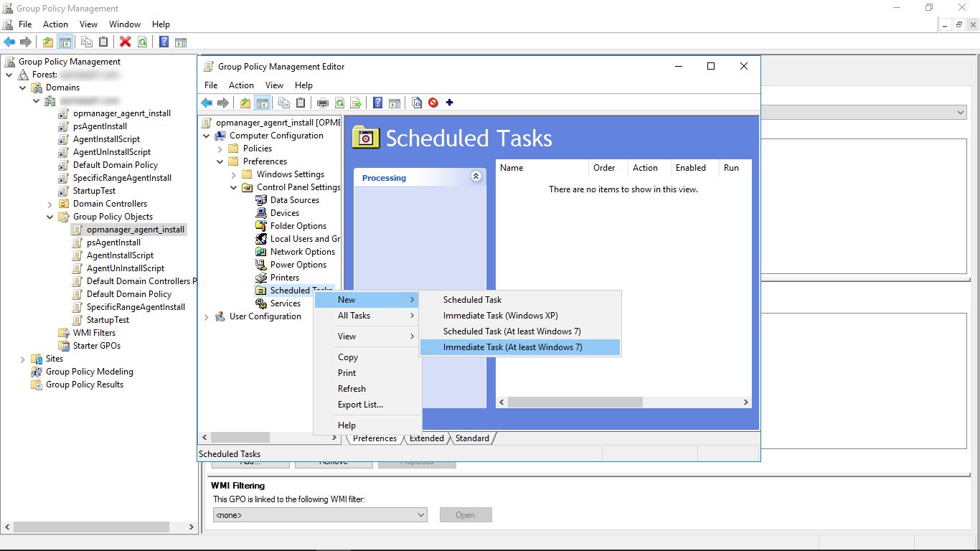
Task: Click the Export List icon in the editor toolbar
Action: point(355,102)
